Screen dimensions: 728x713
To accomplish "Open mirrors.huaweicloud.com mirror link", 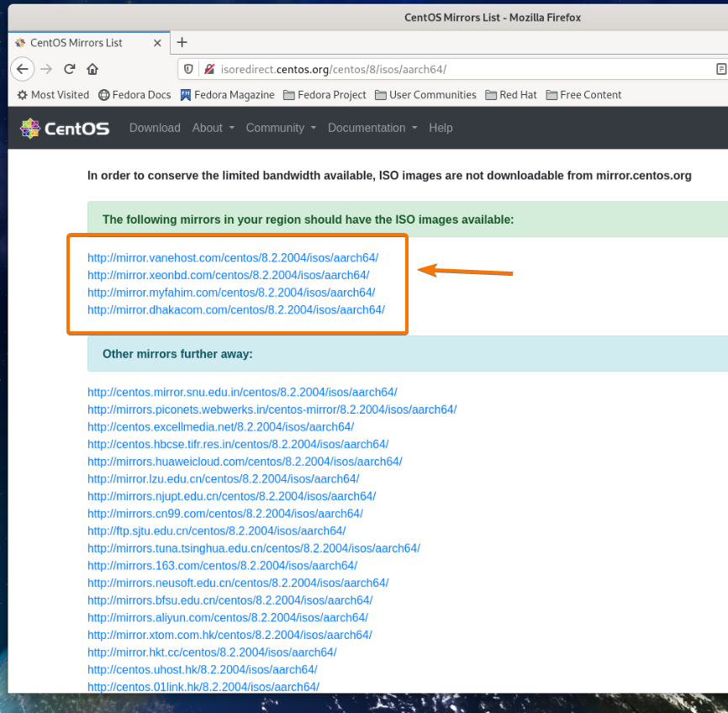I will pyautogui.click(x=245, y=462).
